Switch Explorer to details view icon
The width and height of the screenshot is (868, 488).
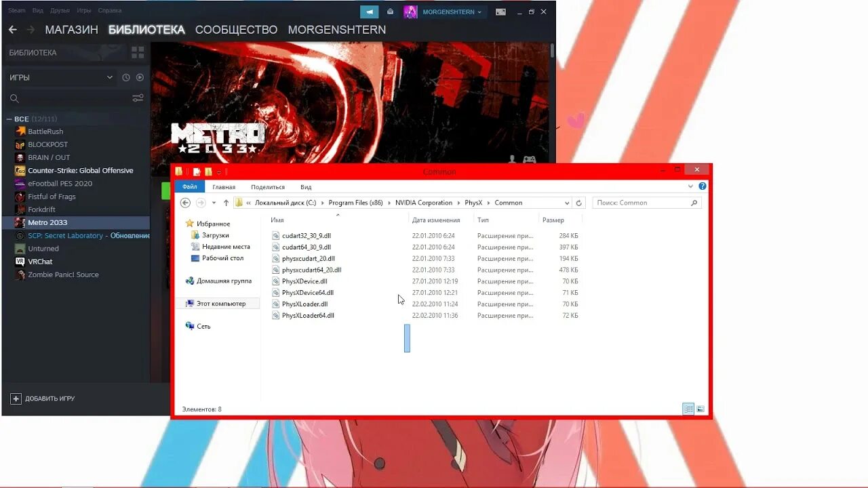pyautogui.click(x=688, y=409)
